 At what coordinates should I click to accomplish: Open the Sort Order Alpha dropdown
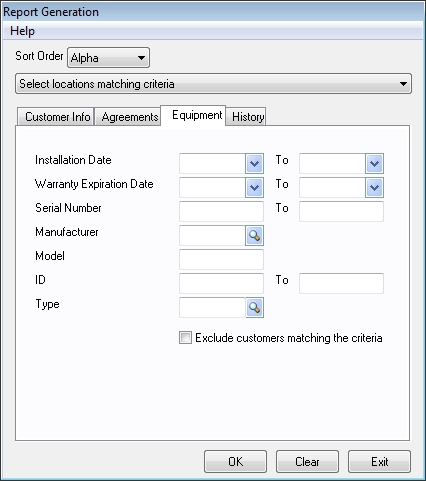108,58
